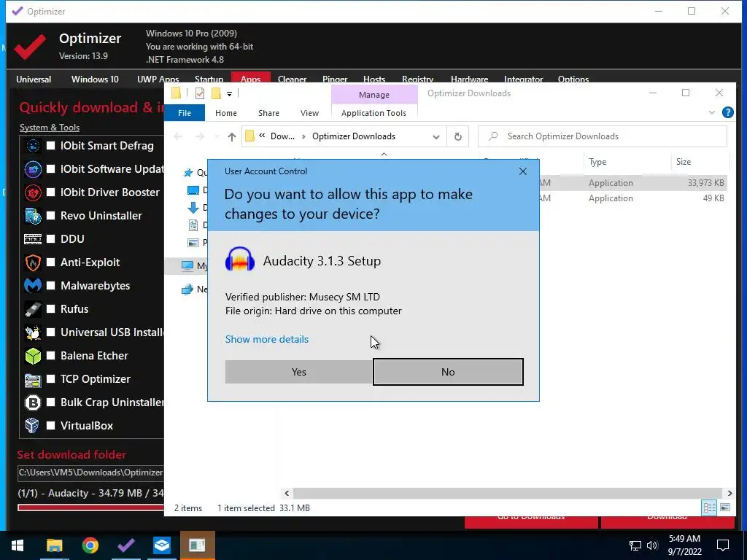Click the Quick Access Toolbar properties icon

click(x=200, y=94)
